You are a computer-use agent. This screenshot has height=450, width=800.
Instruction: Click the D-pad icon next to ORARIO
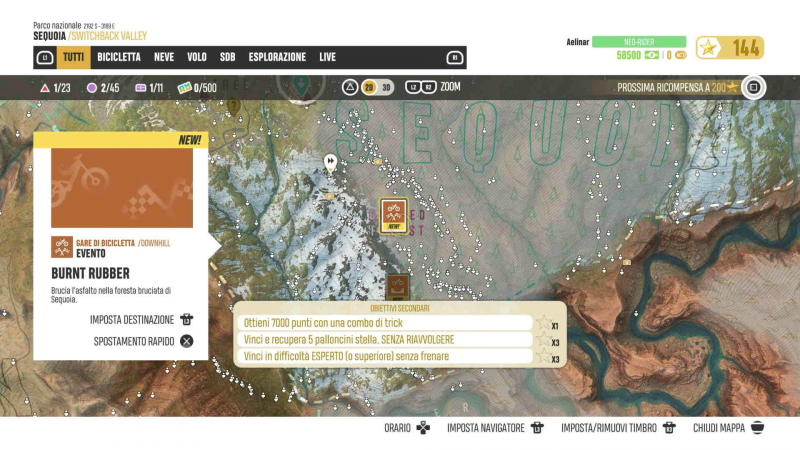click(x=423, y=428)
